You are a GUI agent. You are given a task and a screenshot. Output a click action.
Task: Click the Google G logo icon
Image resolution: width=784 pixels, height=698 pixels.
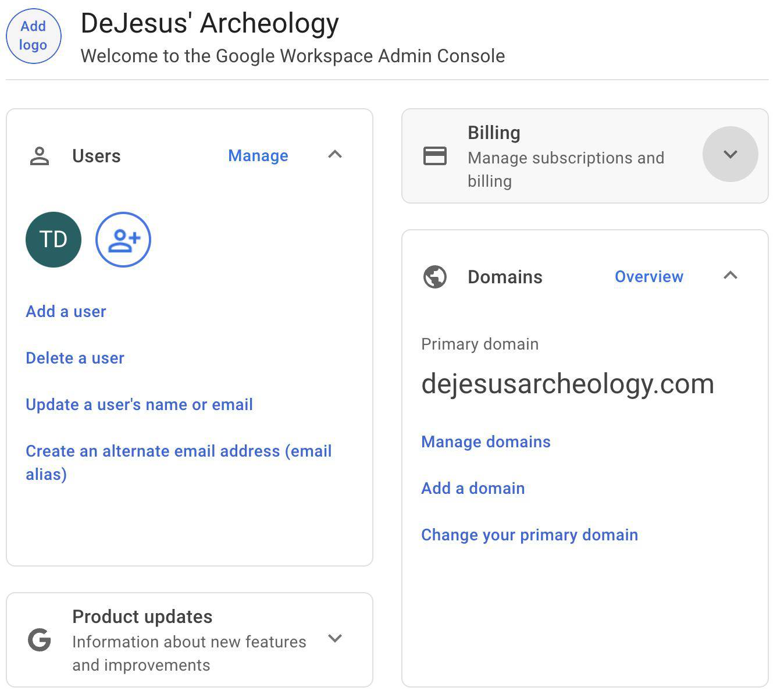(40, 640)
